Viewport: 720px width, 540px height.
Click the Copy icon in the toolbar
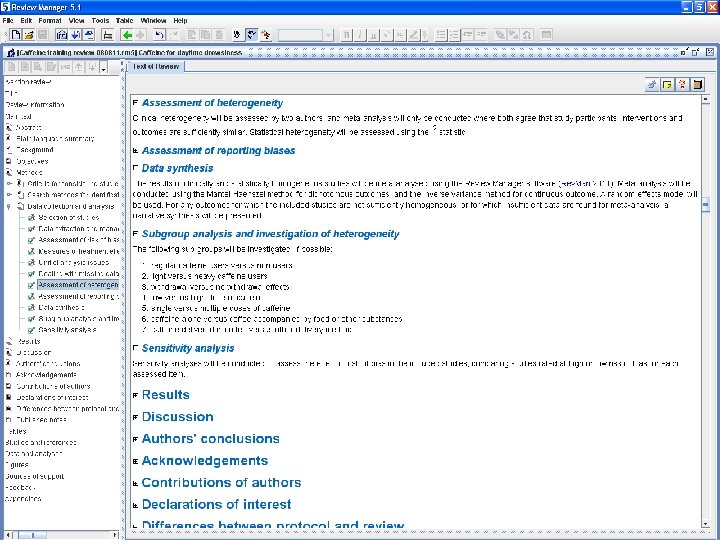[205, 35]
